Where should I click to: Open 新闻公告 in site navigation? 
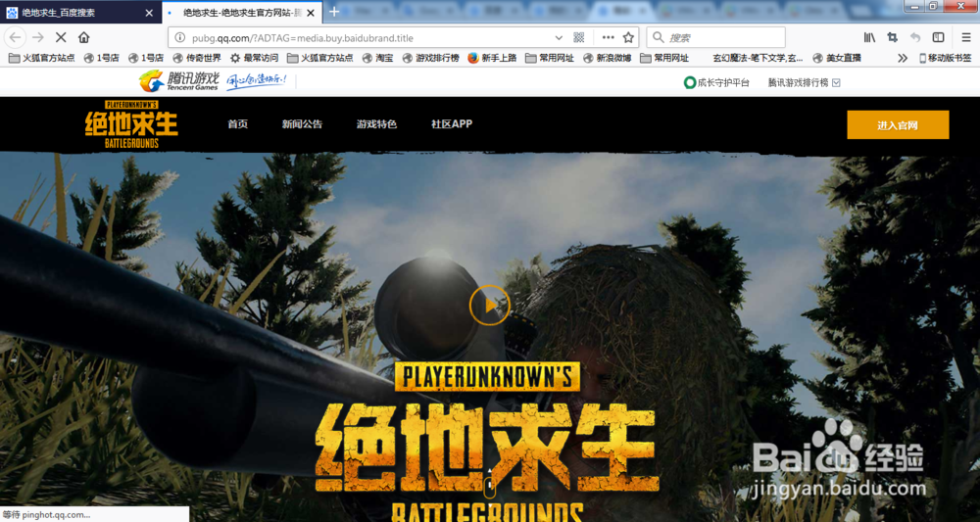302,124
